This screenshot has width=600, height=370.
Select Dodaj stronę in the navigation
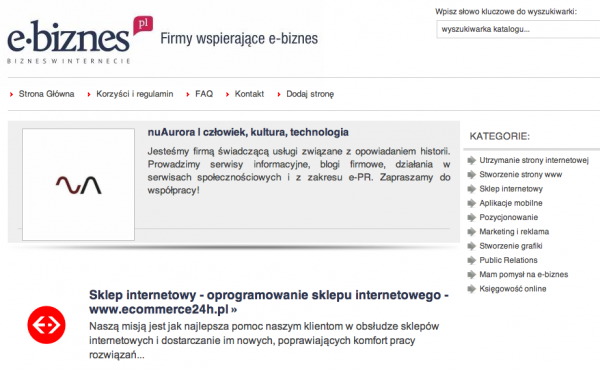[310, 94]
